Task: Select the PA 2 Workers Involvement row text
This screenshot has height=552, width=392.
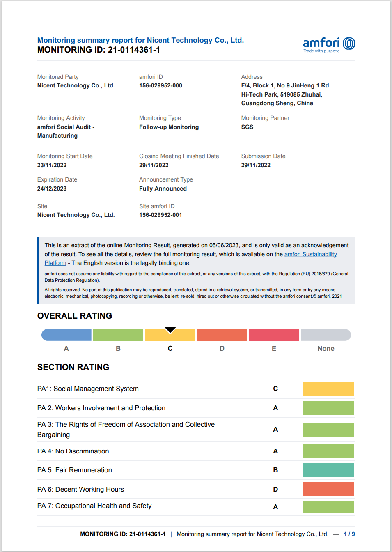Action: (x=101, y=408)
